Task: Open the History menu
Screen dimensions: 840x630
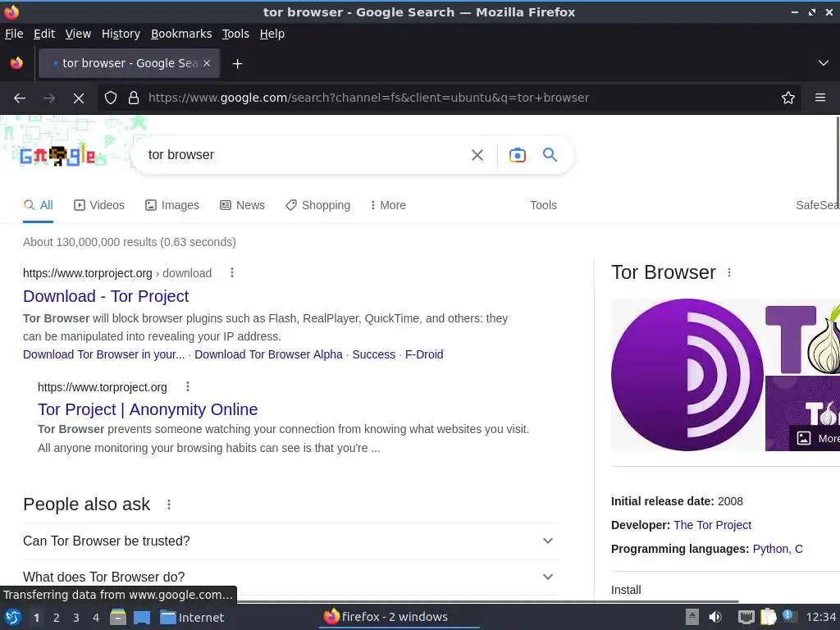Action: (x=121, y=34)
